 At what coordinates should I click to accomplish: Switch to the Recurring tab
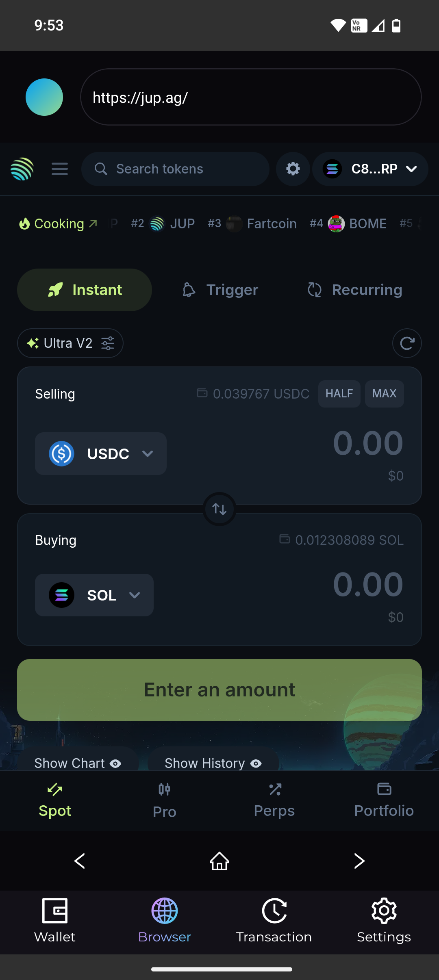tap(355, 290)
